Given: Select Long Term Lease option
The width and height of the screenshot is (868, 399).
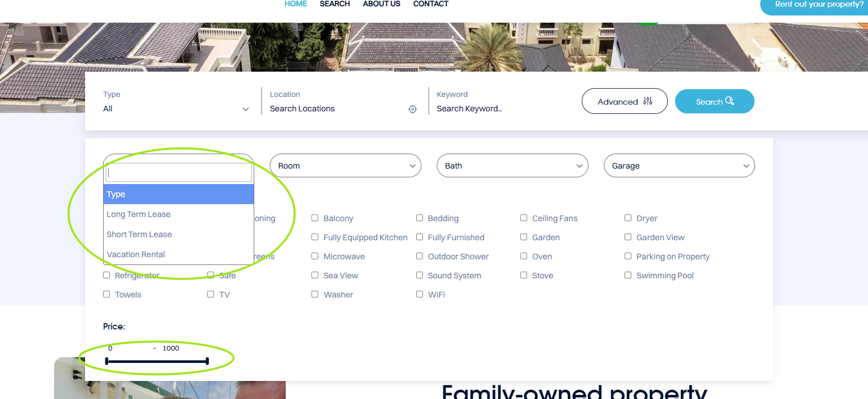Looking at the screenshot, I should [139, 214].
